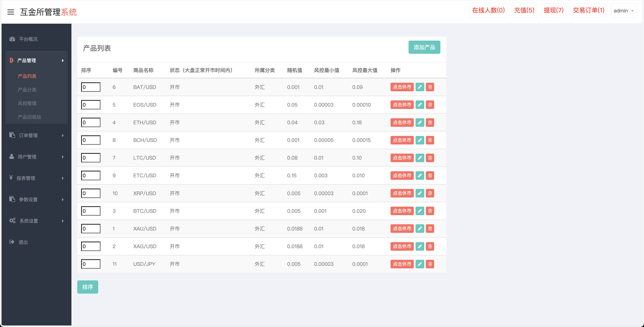644x327 pixels.
Task: Open the hamburger navigation menu
Action: click(x=10, y=12)
